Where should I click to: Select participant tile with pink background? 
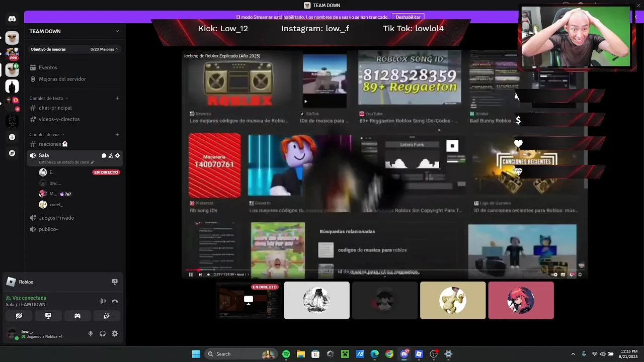521,301
